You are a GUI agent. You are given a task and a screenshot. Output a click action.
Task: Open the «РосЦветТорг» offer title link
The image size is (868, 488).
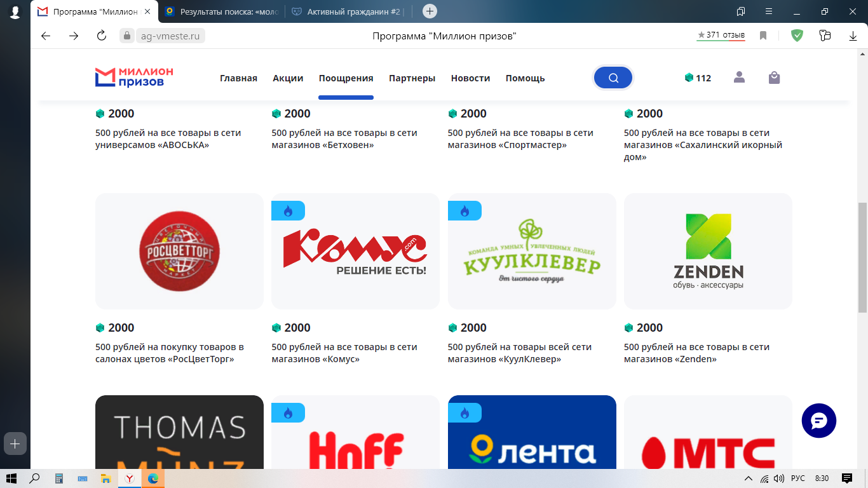[x=170, y=353]
